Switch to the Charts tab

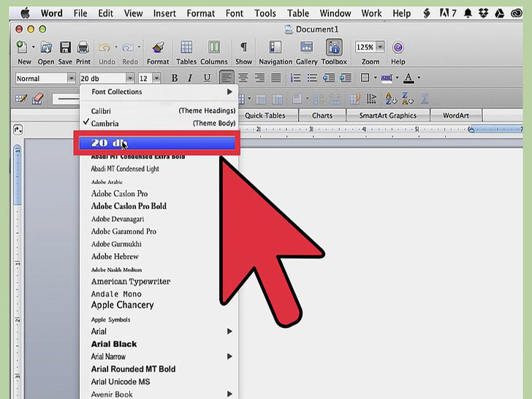322,115
